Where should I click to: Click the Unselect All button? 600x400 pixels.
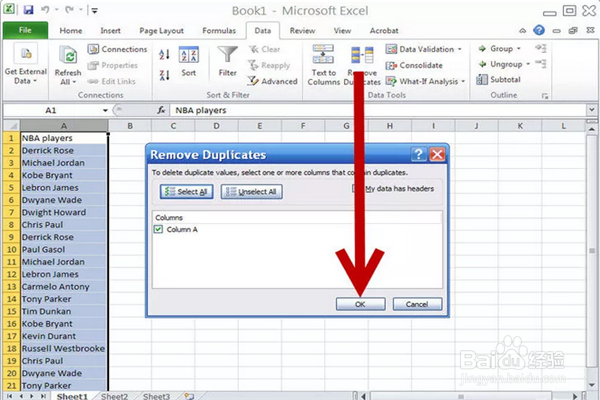[251, 191]
